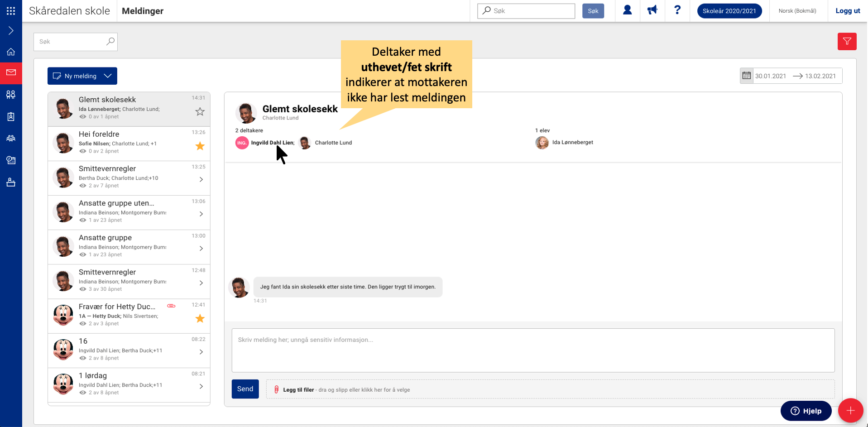The width and height of the screenshot is (868, 427).
Task: Click Logg ut link
Action: [848, 11]
